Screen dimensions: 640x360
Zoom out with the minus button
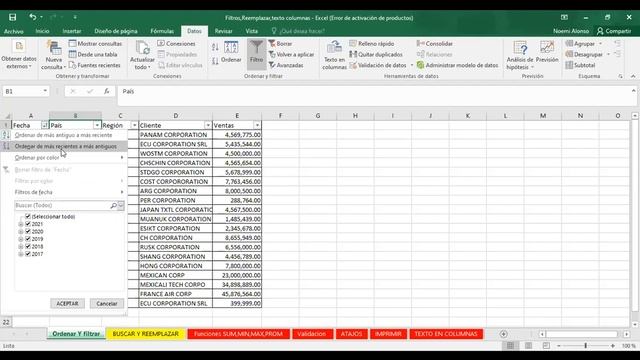558,346
